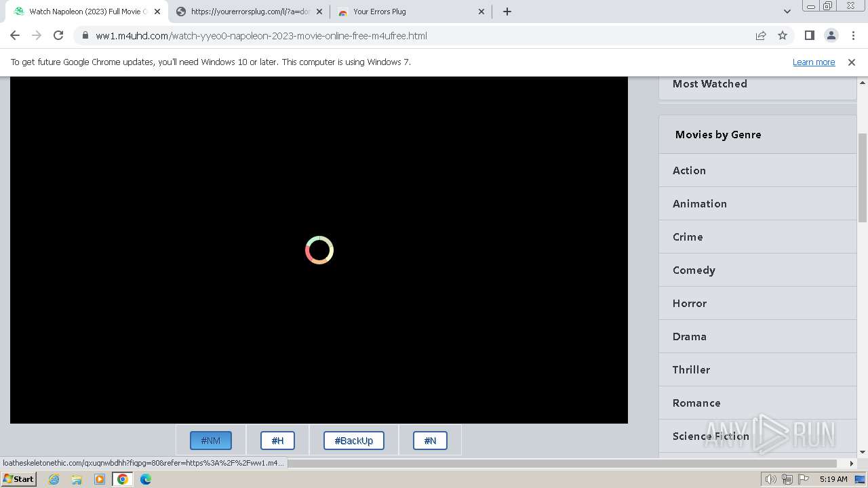
Task: Open the Windows Start menu
Action: point(19,479)
